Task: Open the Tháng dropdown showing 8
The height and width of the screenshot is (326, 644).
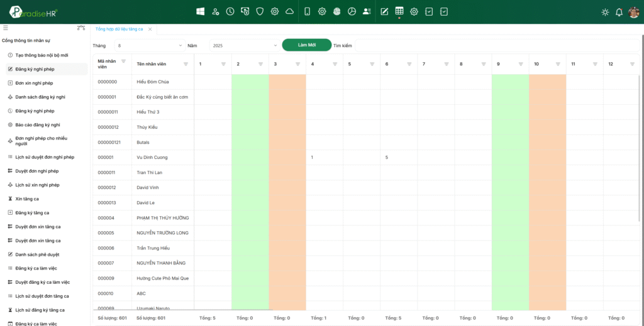Action: pos(150,45)
